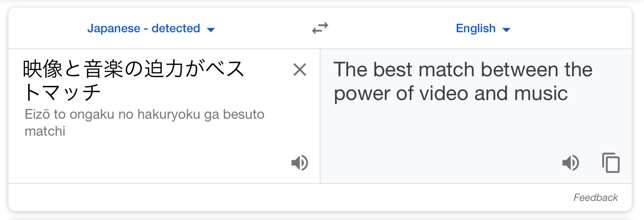Open the English target language dropdown
644x220 pixels.
pos(475,28)
